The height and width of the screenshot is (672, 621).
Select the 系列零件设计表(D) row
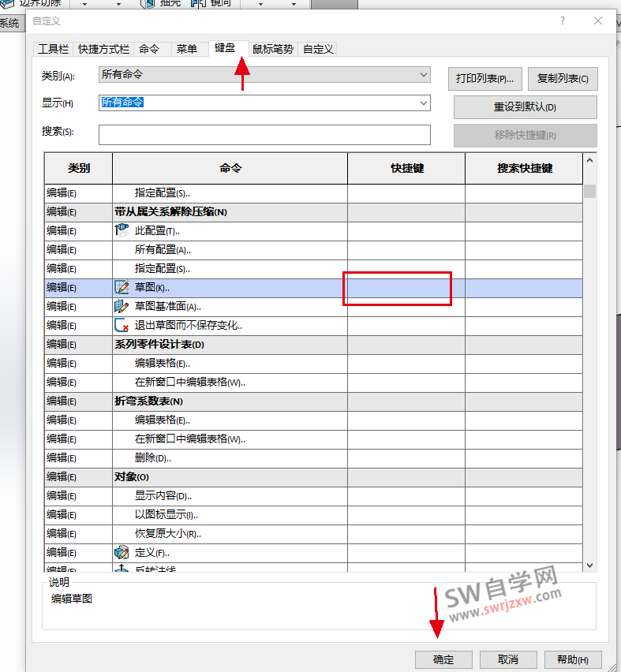click(313, 344)
